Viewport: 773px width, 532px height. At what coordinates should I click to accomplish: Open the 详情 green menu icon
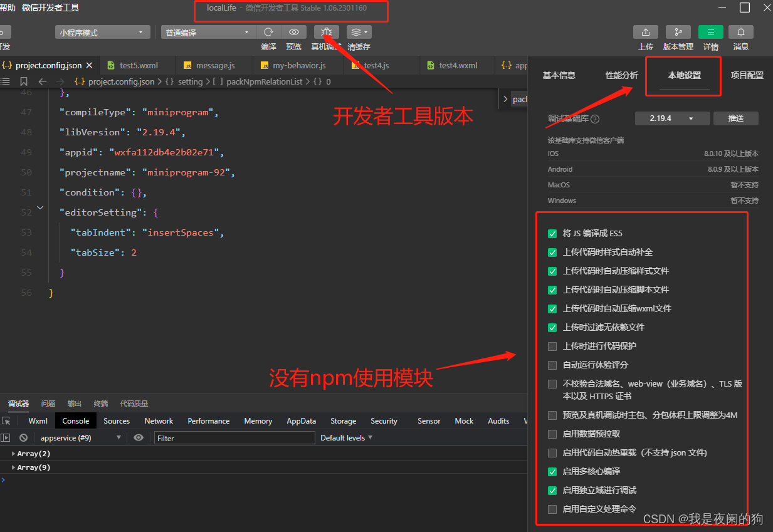click(711, 33)
